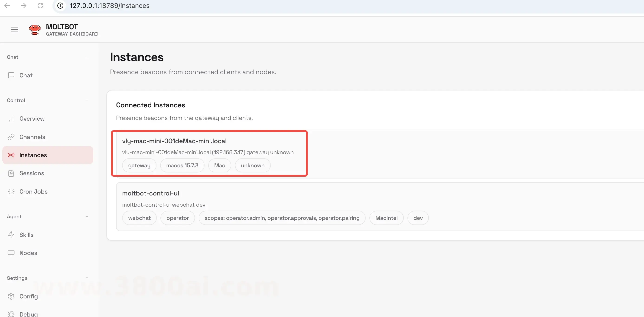Click the Sessions document icon

(x=11, y=173)
